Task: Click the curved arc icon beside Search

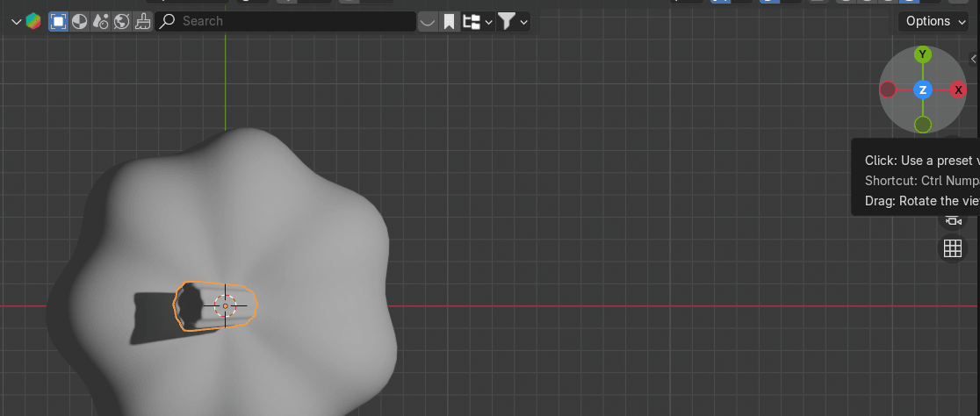Action: tap(428, 21)
